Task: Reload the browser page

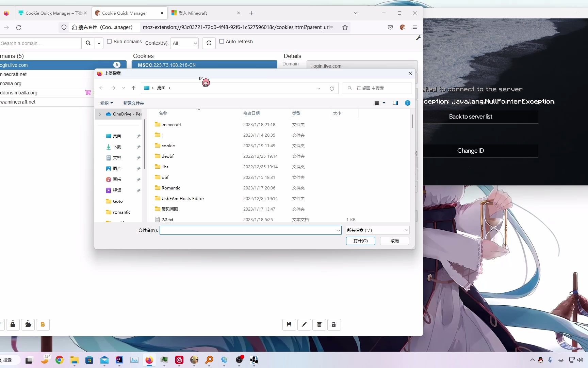Action: [x=19, y=27]
